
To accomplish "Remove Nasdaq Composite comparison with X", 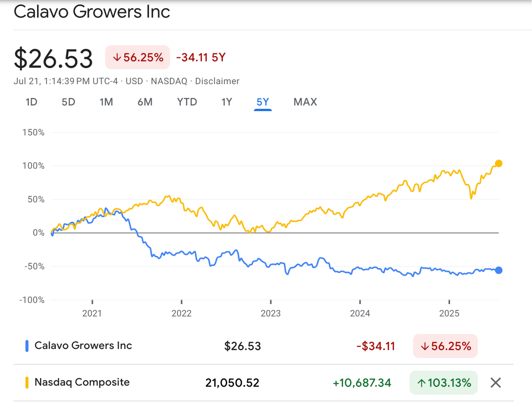I will [496, 383].
